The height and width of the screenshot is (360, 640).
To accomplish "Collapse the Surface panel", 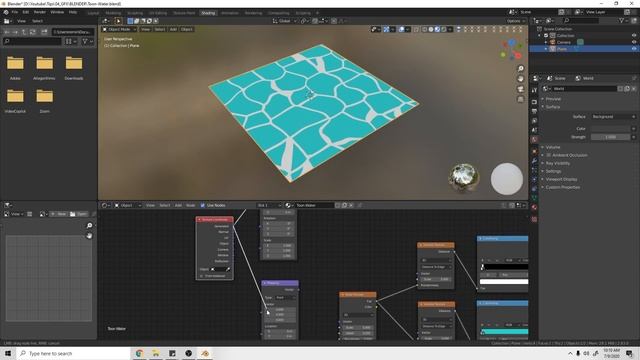I will (553, 107).
